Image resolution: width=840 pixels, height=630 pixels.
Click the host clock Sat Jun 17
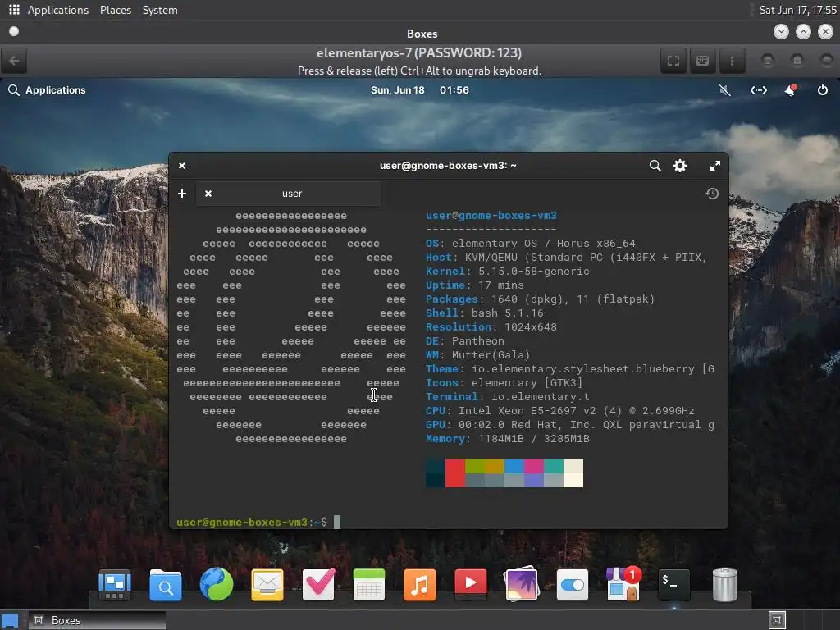[797, 10]
